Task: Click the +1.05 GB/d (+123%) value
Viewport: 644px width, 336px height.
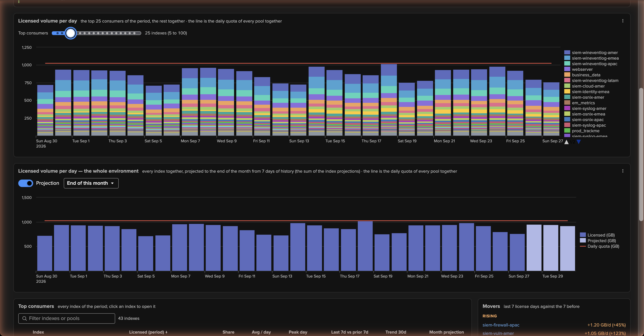Action: tap(605, 333)
